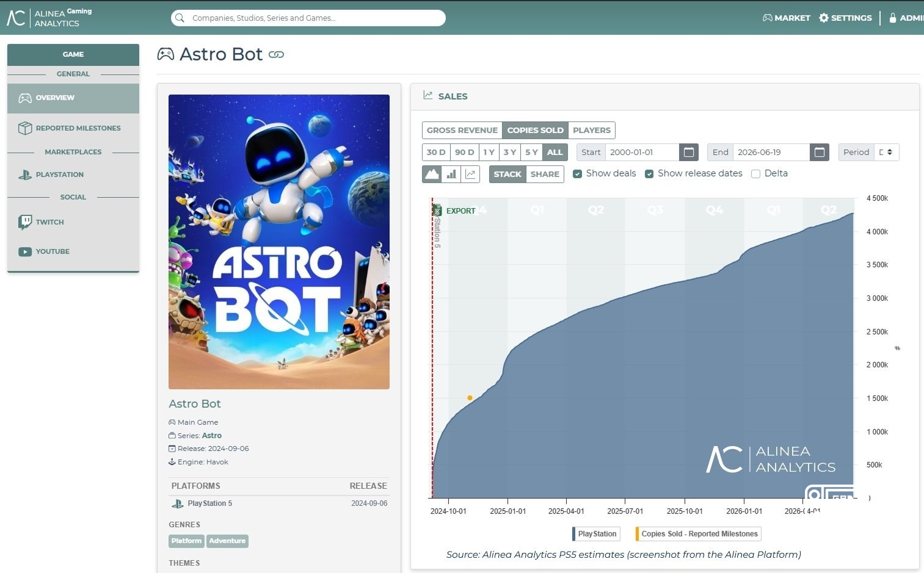Click the Overview gamepad icon in sidebar
Screen dimensions: 924x573
pos(25,98)
